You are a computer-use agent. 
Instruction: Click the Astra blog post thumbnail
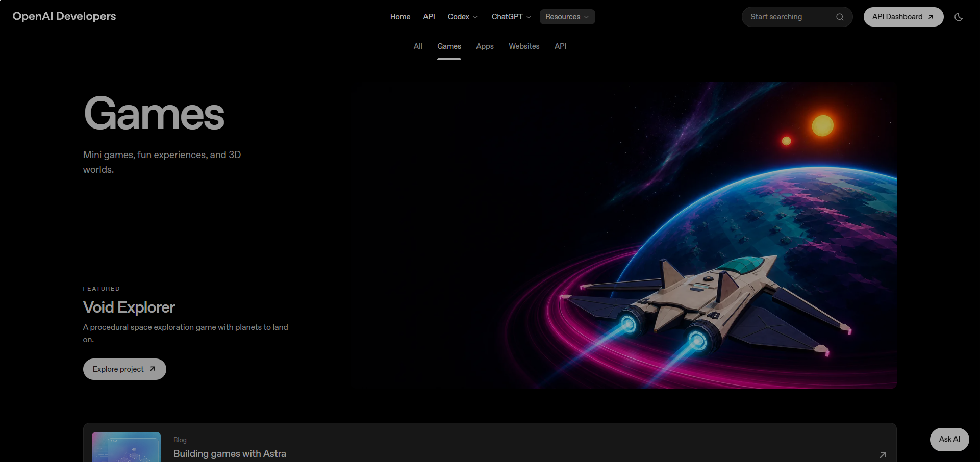coord(126,447)
